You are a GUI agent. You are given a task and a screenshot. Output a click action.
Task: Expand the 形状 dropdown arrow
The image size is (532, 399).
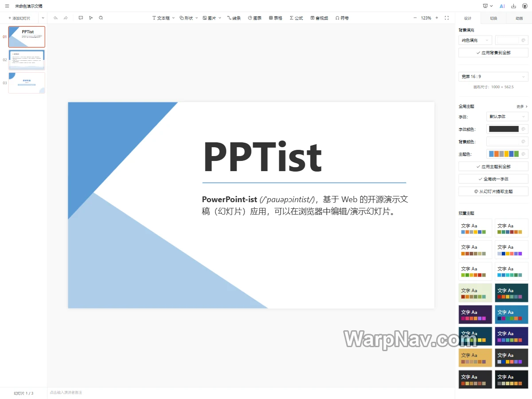click(x=197, y=18)
